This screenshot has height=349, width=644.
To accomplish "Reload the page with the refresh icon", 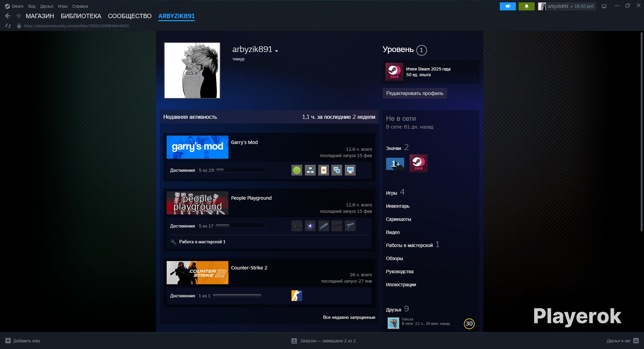I will pyautogui.click(x=8, y=26).
